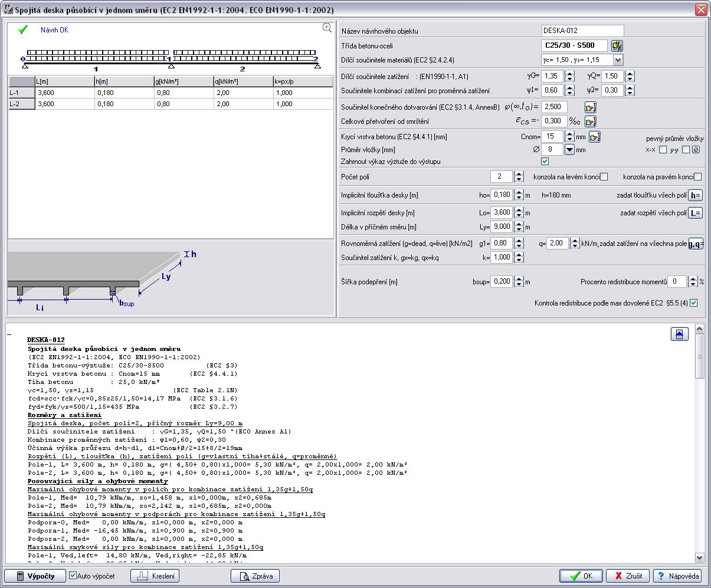Adjust support width bsup stepper
This screenshot has height=588, width=711.
(519, 282)
